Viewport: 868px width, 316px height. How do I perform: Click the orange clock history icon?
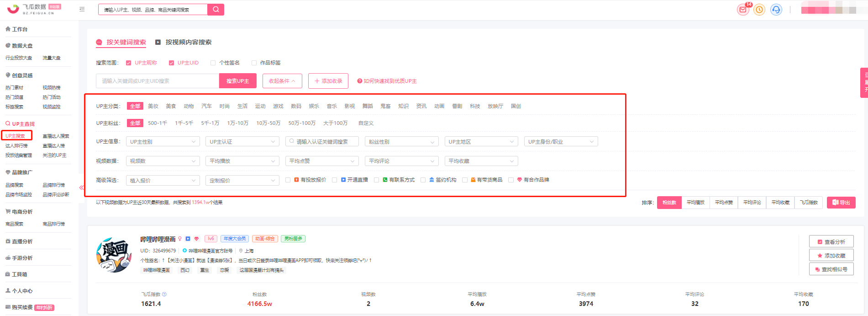759,10
